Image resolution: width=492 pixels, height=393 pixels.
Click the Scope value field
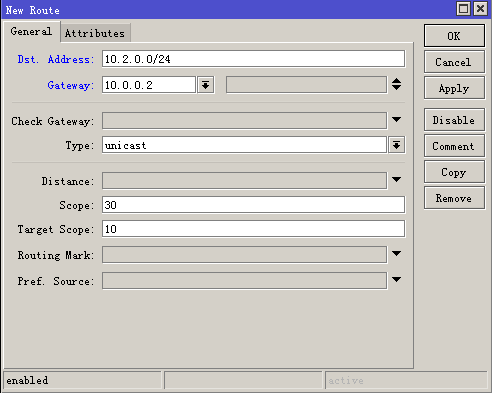tap(253, 205)
